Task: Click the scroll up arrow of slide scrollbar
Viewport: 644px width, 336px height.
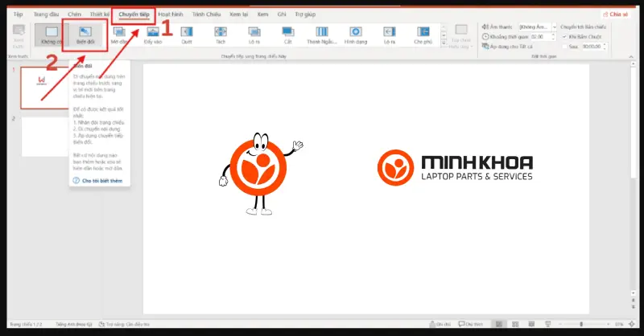Action: [x=634, y=64]
